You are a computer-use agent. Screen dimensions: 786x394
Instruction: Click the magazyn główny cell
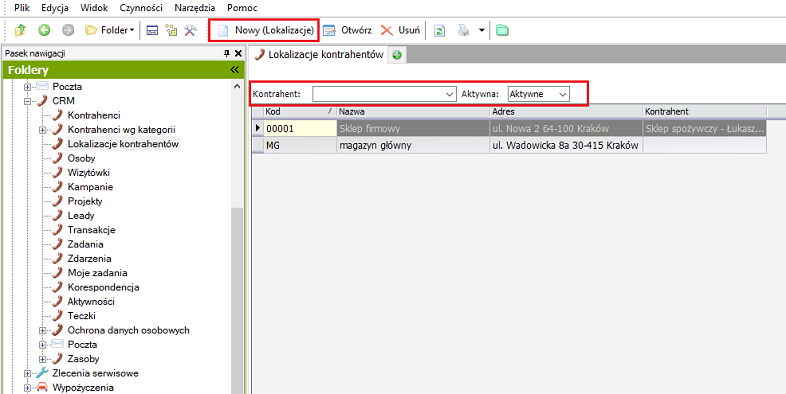pyautogui.click(x=413, y=145)
